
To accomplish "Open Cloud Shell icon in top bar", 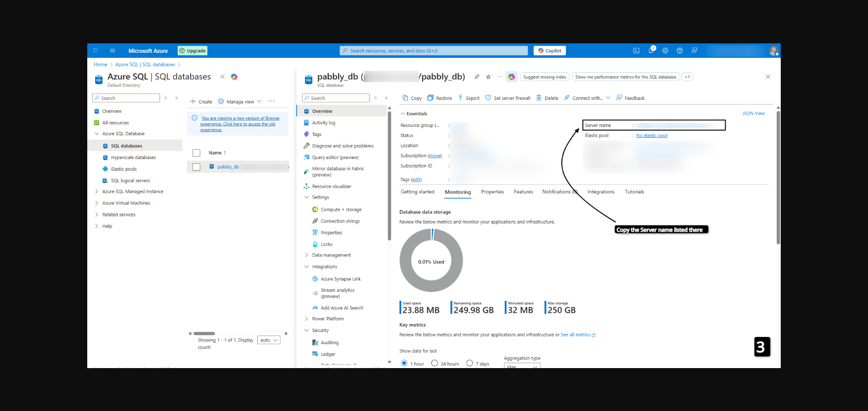I will tap(636, 51).
